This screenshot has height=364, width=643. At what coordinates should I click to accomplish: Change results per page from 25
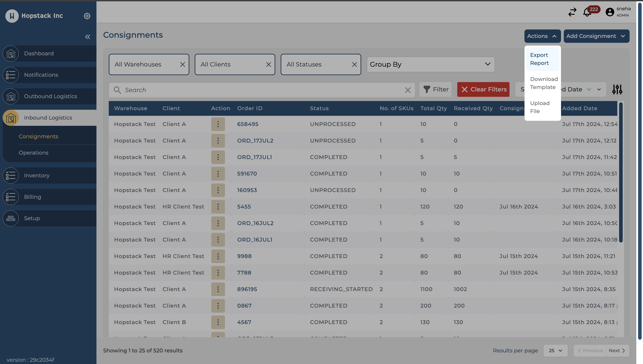555,350
